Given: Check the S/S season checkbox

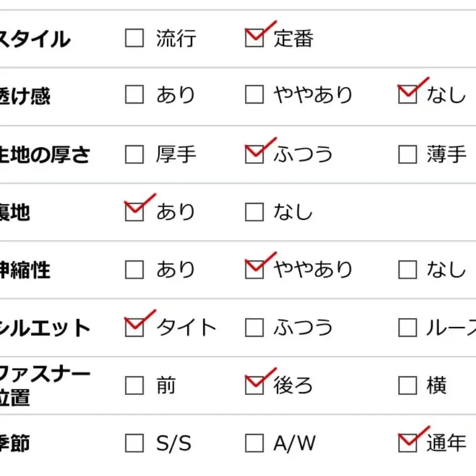Looking at the screenshot, I should tap(134, 443).
